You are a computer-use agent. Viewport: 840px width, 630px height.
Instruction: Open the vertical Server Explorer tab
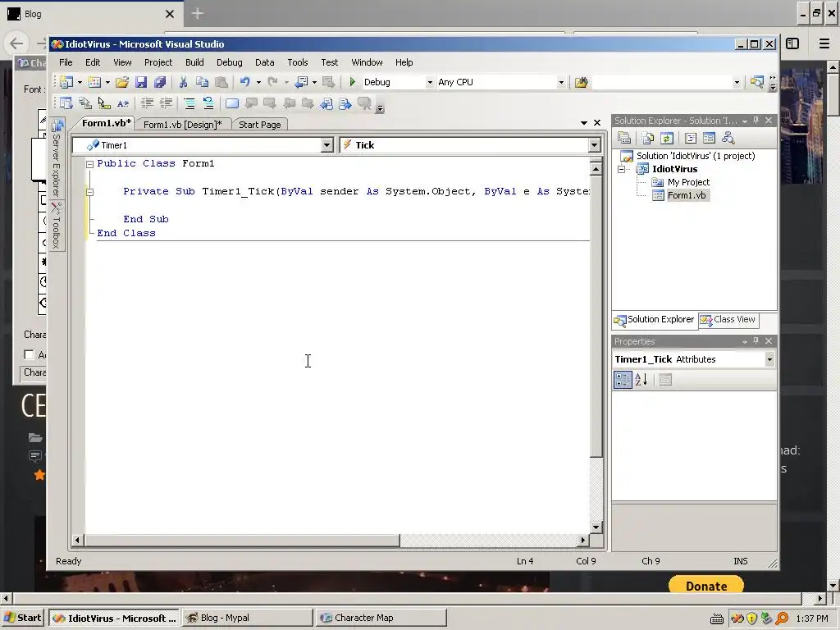click(x=57, y=160)
